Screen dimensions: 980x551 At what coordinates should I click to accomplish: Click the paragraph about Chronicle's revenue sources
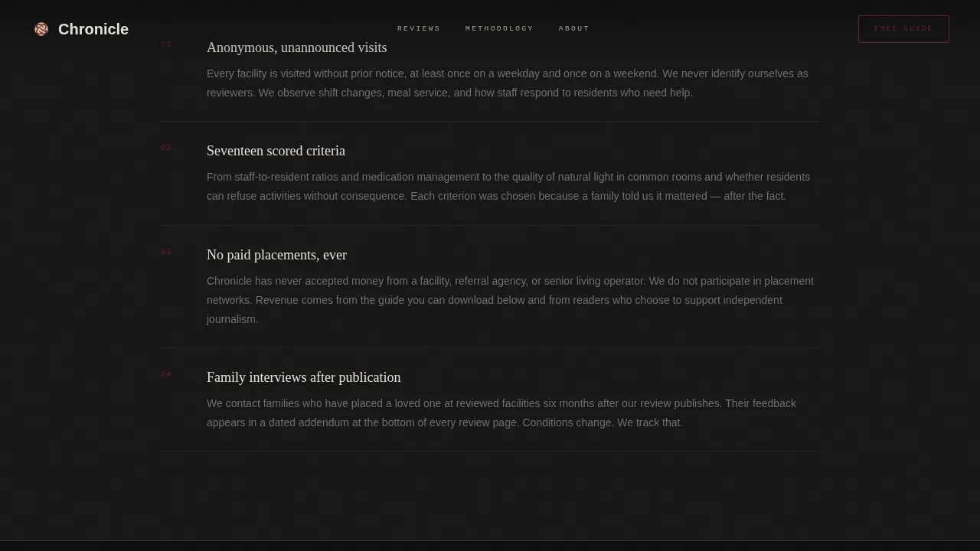point(510,300)
